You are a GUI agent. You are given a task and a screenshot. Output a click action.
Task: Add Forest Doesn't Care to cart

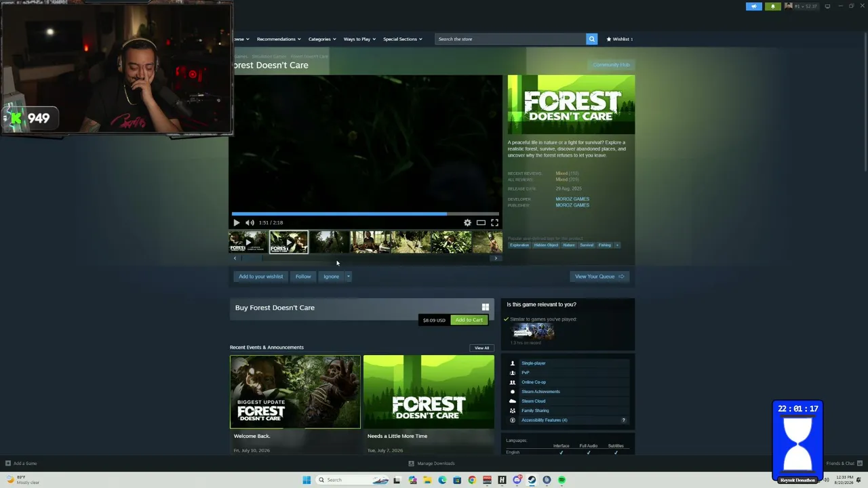[469, 320]
